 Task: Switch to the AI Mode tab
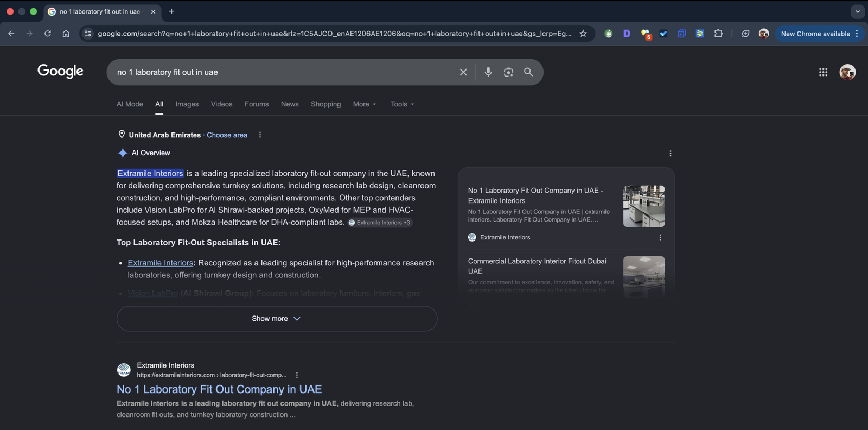[x=130, y=104]
